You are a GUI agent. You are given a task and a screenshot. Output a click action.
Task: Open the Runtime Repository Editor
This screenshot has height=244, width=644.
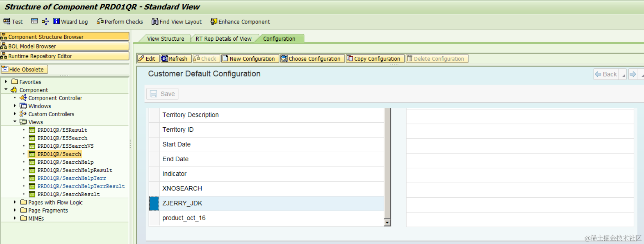(x=65, y=56)
